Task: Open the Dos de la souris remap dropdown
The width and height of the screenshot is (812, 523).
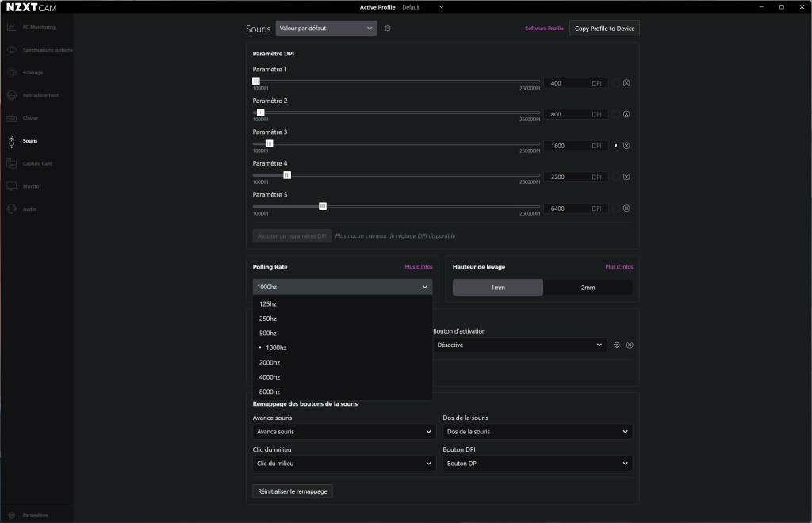Action: [537, 432]
